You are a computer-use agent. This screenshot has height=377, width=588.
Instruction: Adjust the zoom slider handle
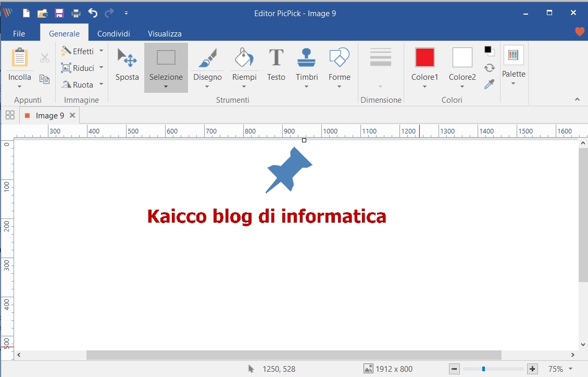coord(483,369)
